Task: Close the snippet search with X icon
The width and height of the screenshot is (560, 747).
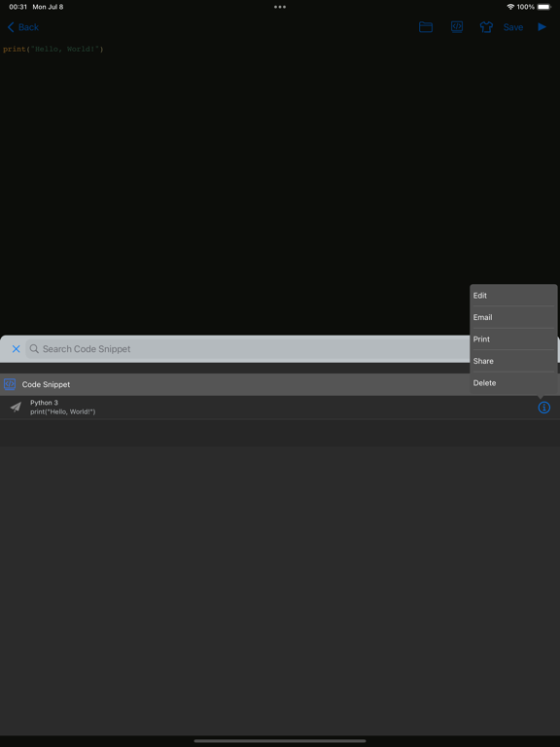Action: click(17, 349)
